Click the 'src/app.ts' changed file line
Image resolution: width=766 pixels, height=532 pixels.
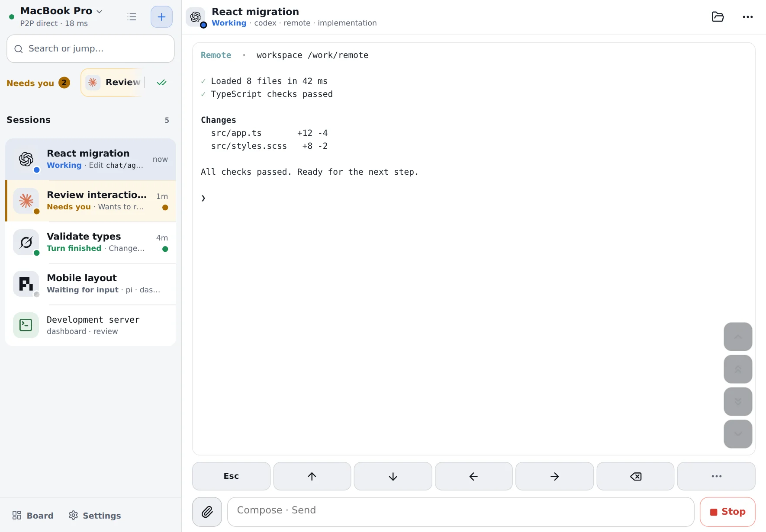point(269,133)
